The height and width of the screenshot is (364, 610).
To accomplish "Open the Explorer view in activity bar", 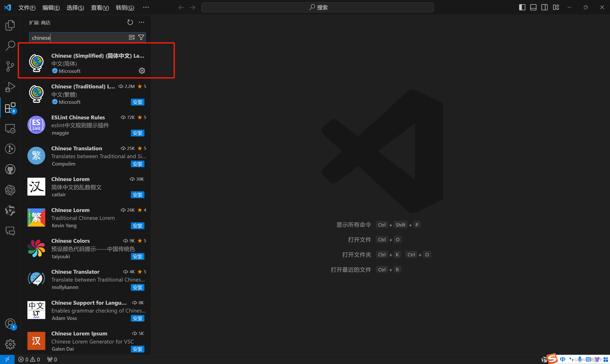I will pyautogui.click(x=10, y=25).
